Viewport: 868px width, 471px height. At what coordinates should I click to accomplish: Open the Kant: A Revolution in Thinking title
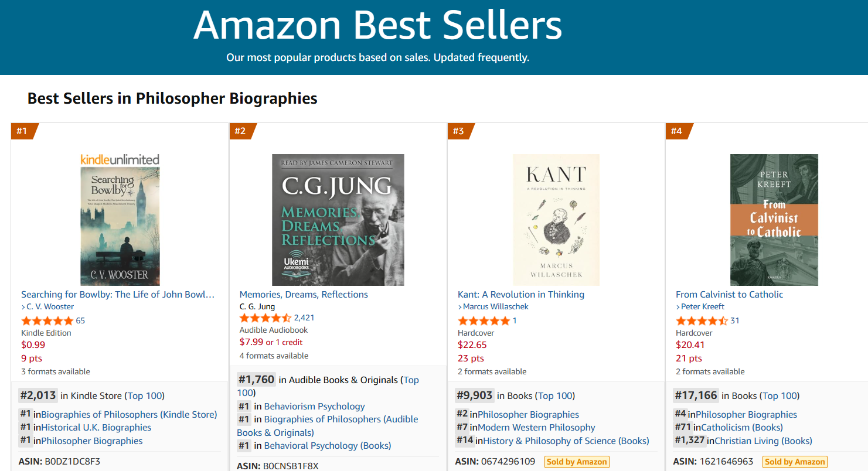point(520,294)
